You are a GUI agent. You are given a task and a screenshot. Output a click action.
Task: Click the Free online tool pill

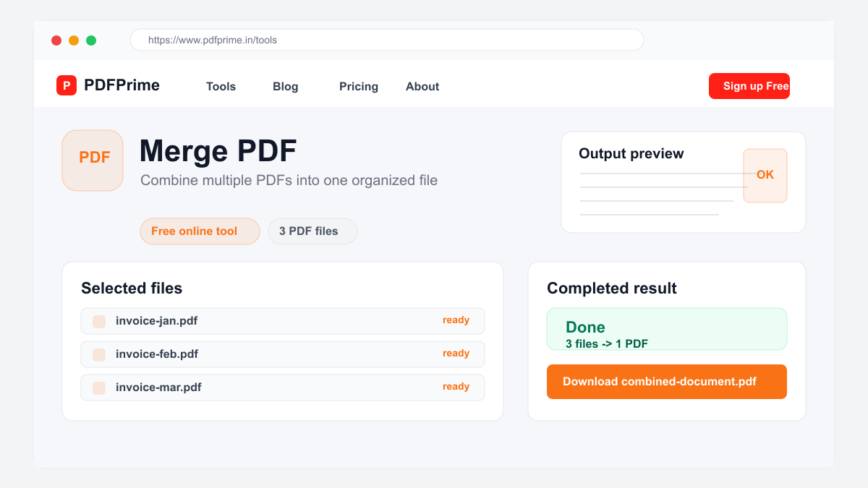coord(200,231)
